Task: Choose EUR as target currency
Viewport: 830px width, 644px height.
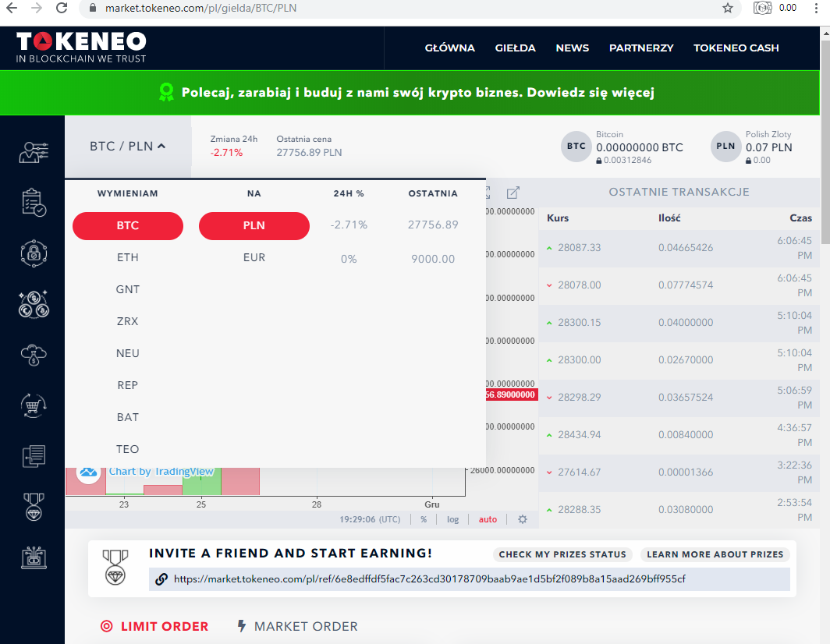Action: 254,258
